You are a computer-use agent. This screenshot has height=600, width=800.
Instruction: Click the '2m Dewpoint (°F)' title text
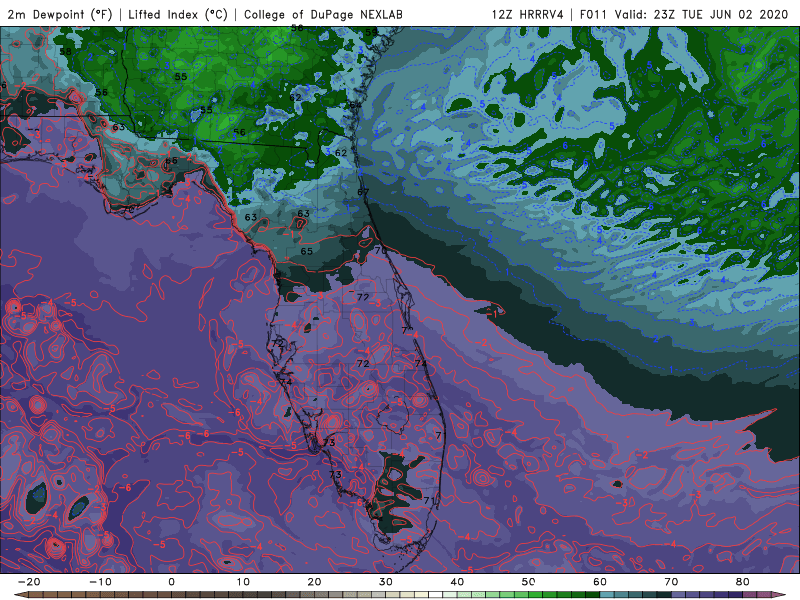60,14
